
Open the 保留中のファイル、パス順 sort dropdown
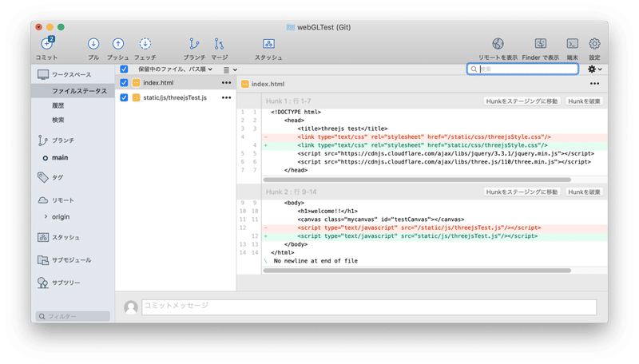pos(175,69)
